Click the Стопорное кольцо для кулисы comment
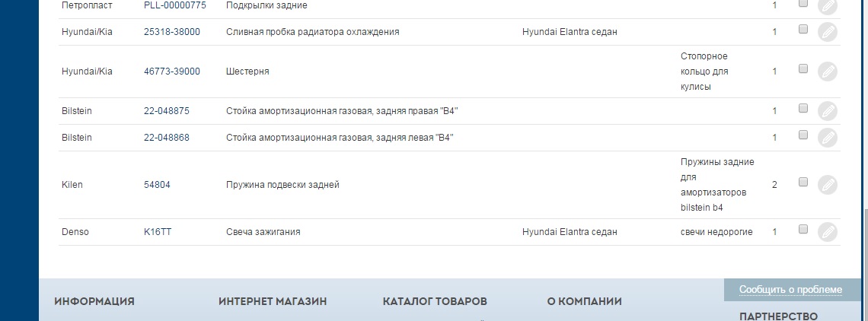Image resolution: width=868 pixels, height=321 pixels. pos(704,72)
